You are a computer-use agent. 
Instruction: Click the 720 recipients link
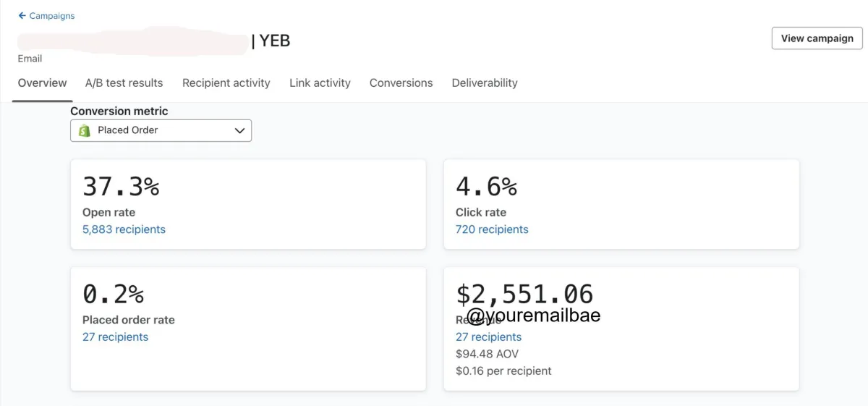click(492, 229)
